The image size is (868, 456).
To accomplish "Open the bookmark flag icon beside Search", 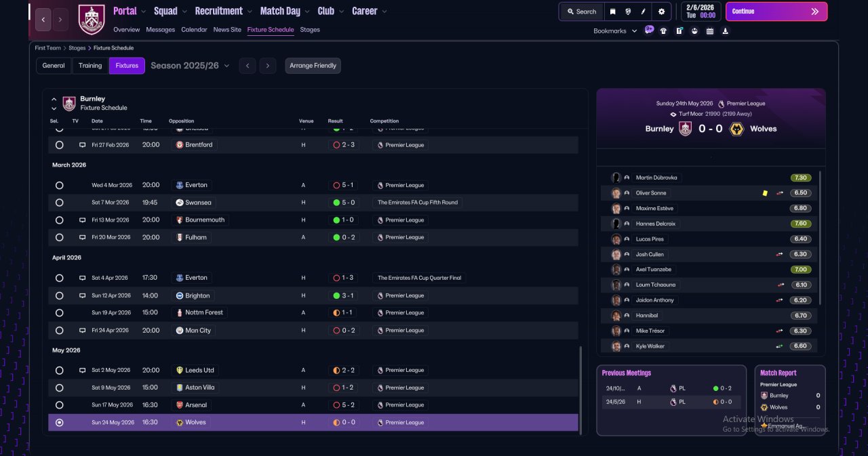I will [x=612, y=12].
